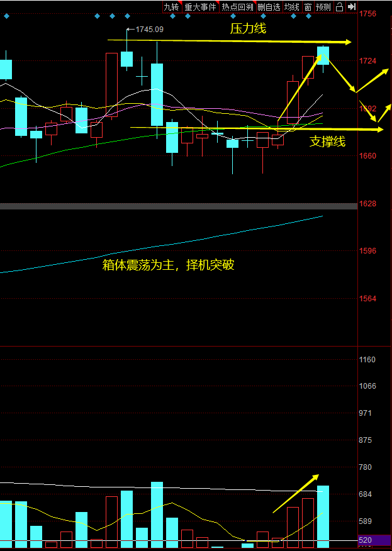This screenshot has width=392, height=551.
Task: Click the 971 volume axis label
Action: (x=366, y=413)
